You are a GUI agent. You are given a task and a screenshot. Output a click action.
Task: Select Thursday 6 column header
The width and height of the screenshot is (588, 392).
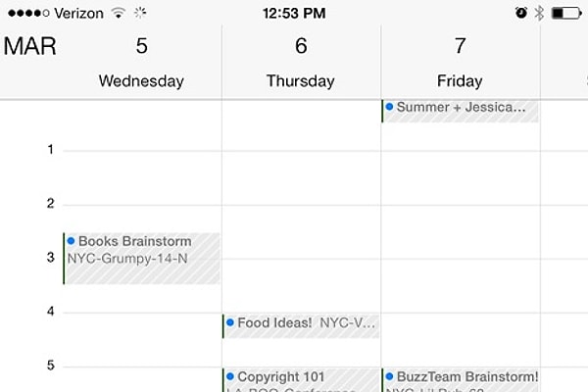point(301,63)
